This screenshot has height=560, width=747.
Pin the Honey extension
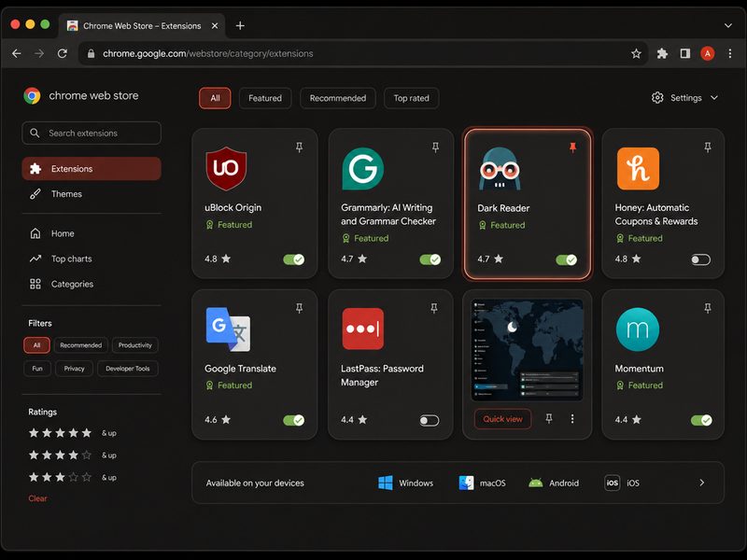[x=708, y=147]
